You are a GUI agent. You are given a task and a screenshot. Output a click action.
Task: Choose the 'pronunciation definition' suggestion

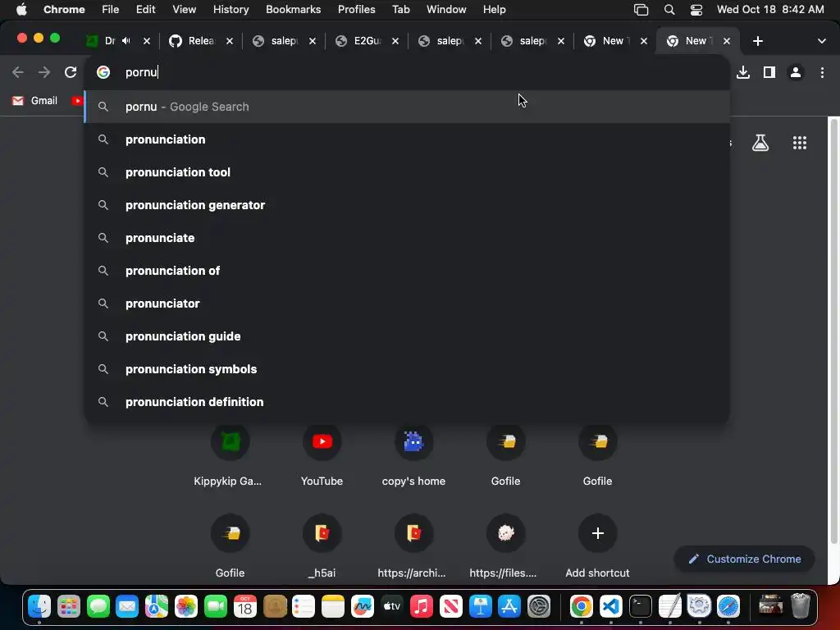click(407, 402)
